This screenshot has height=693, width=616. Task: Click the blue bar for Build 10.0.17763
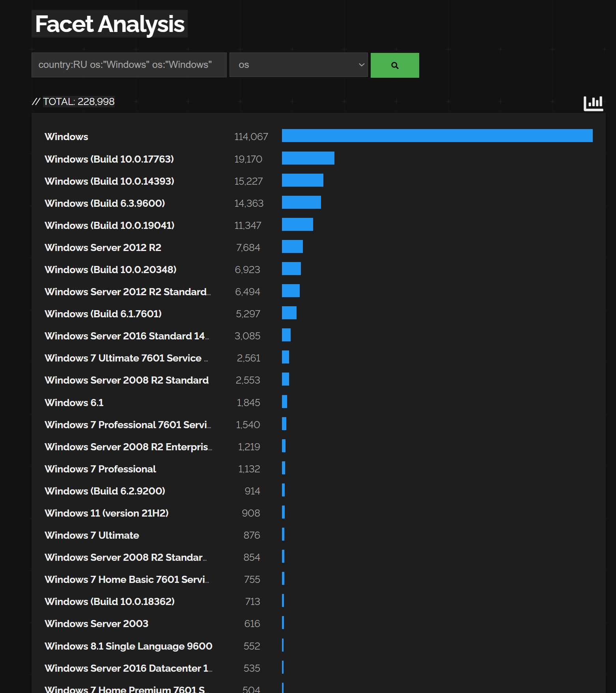pos(308,158)
